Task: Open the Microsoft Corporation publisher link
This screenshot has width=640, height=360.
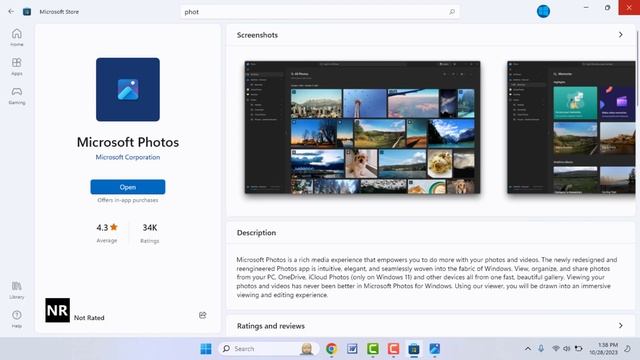Action: [x=128, y=157]
